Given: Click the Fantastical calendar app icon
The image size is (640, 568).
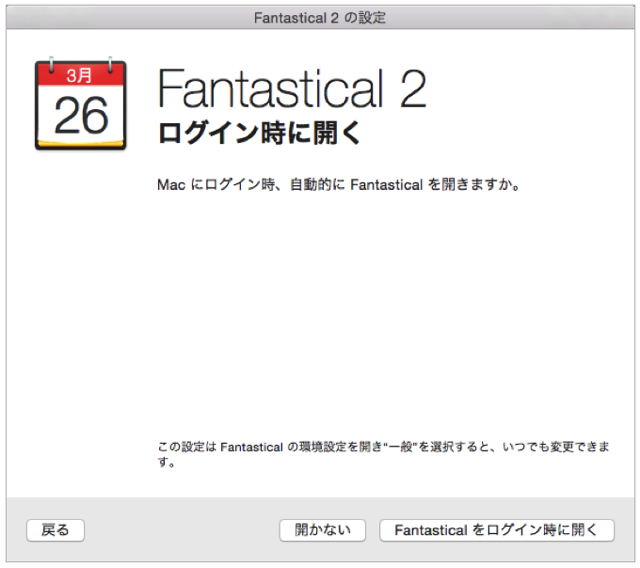Looking at the screenshot, I should pyautogui.click(x=80, y=105).
